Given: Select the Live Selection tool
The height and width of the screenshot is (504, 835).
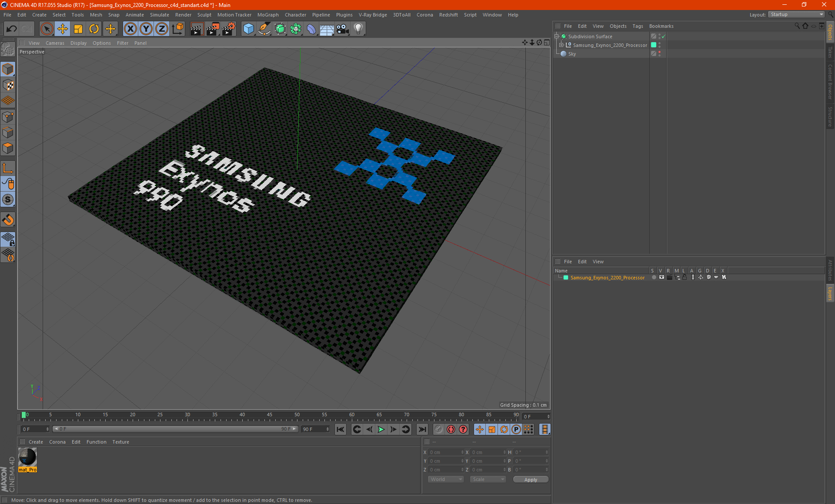Looking at the screenshot, I should (47, 29).
